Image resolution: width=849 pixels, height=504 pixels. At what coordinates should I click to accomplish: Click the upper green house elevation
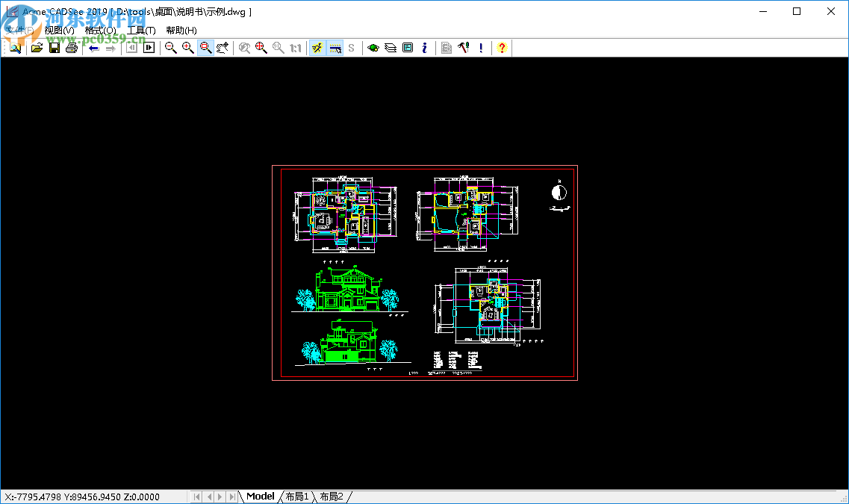click(x=348, y=289)
